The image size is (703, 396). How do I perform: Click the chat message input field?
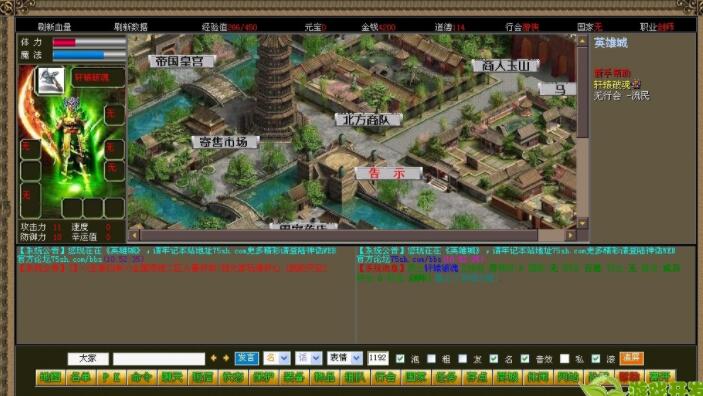[x=159, y=359]
